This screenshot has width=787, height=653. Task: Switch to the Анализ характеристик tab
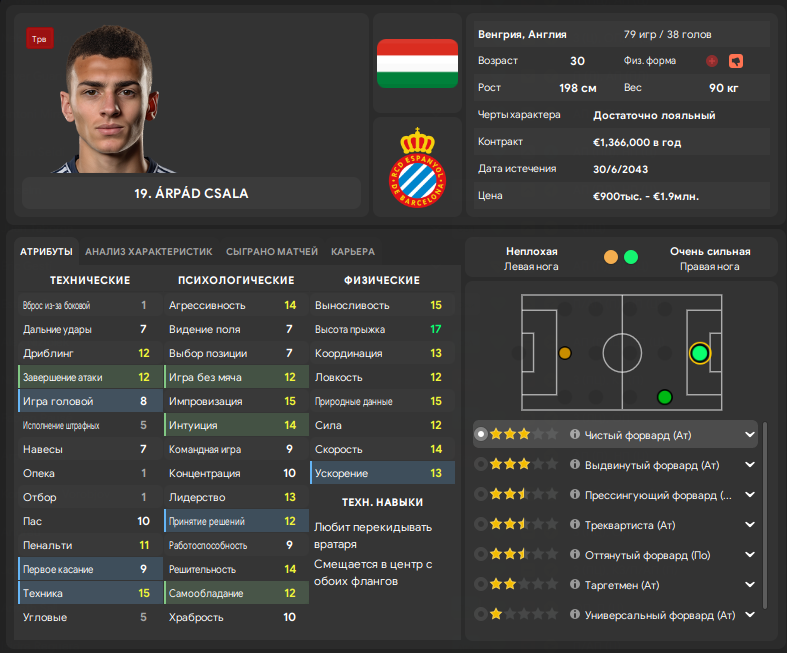tap(149, 252)
